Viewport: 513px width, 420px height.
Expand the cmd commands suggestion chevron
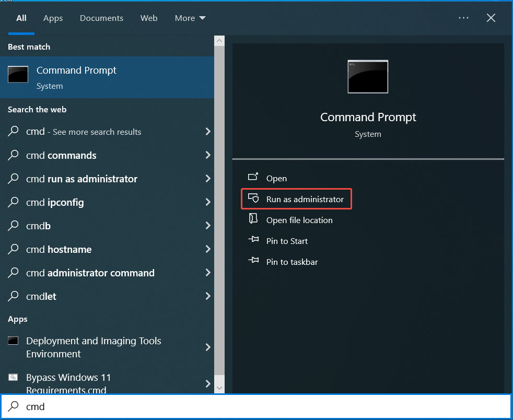[207, 155]
